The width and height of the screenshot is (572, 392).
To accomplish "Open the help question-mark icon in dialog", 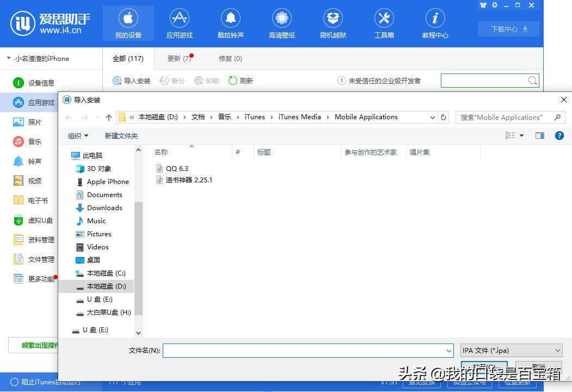I will 559,136.
